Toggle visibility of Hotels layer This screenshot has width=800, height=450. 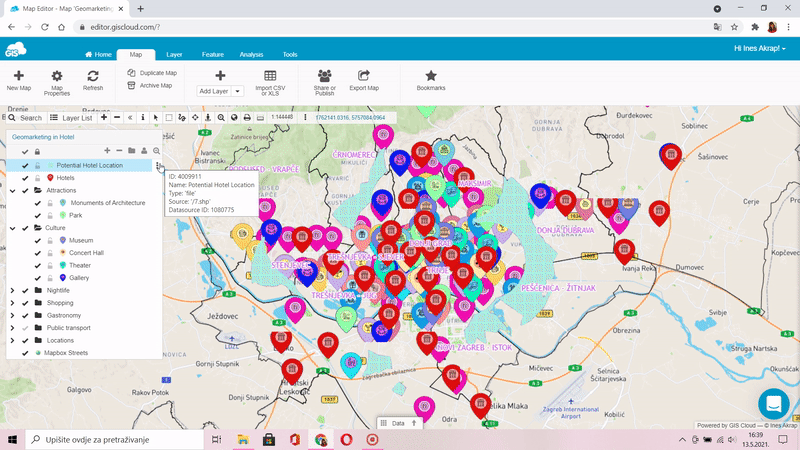[25, 178]
